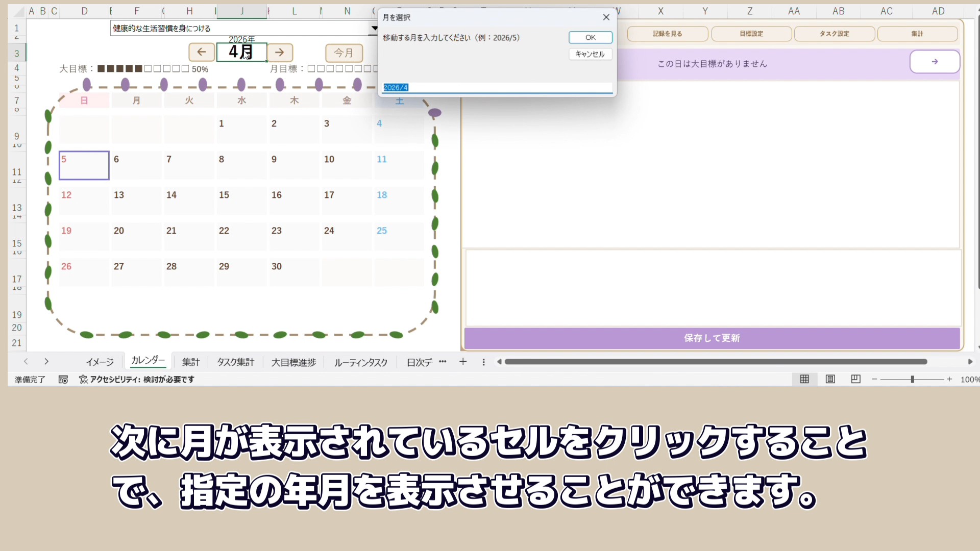The width and height of the screenshot is (980, 551).
Task: Open the タスク集計 sheet tab
Action: pos(235,362)
